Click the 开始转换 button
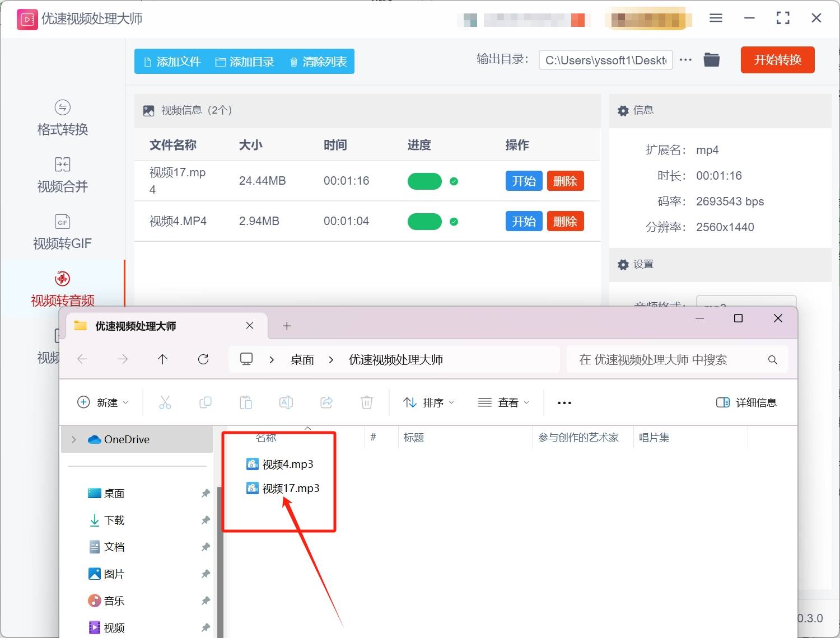Screen dimensions: 840x638 pos(777,60)
